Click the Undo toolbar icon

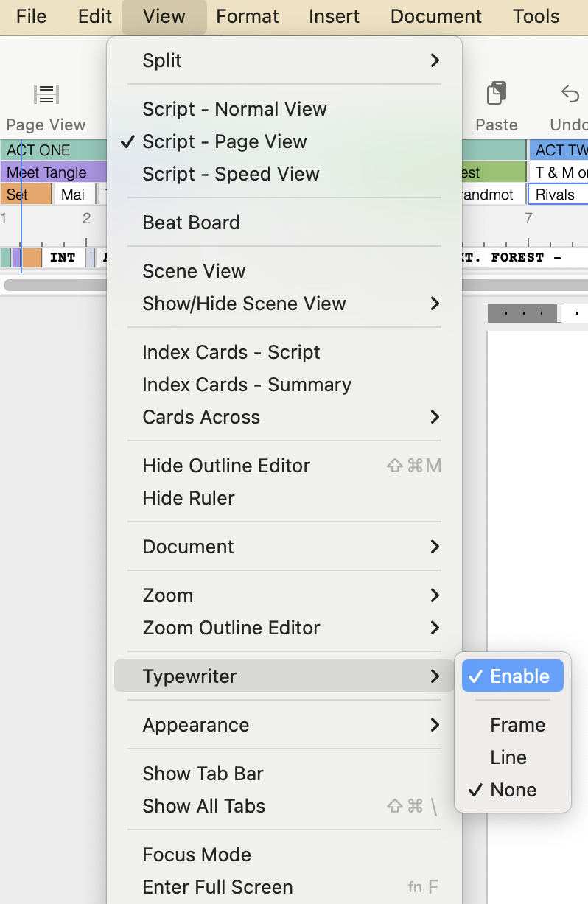[570, 94]
